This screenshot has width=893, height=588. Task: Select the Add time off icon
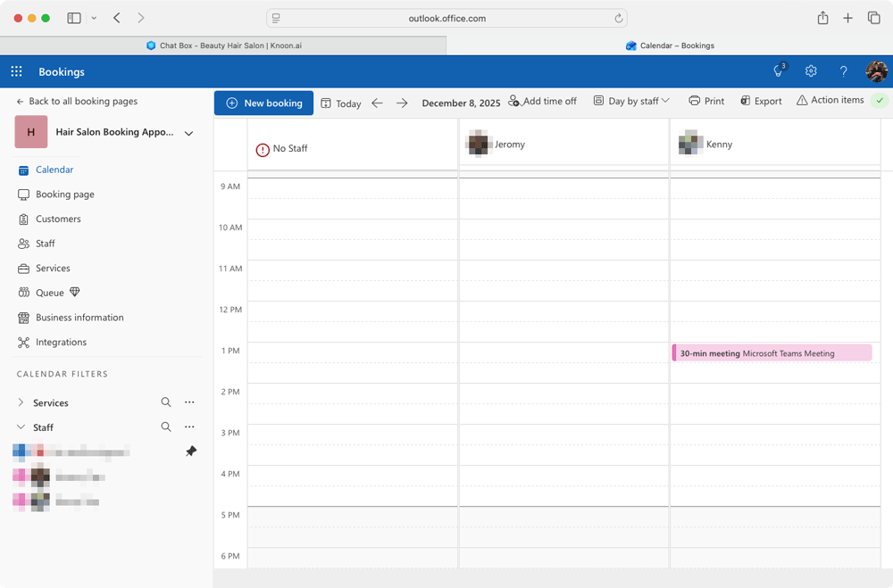click(x=513, y=101)
